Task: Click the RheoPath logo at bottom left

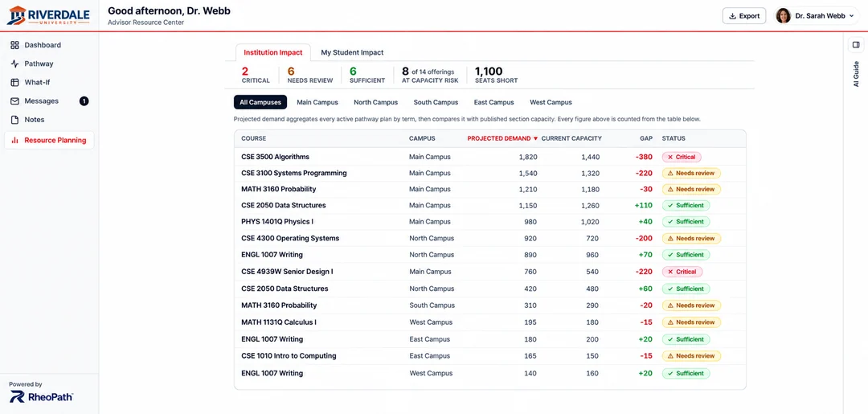Action: (x=42, y=396)
